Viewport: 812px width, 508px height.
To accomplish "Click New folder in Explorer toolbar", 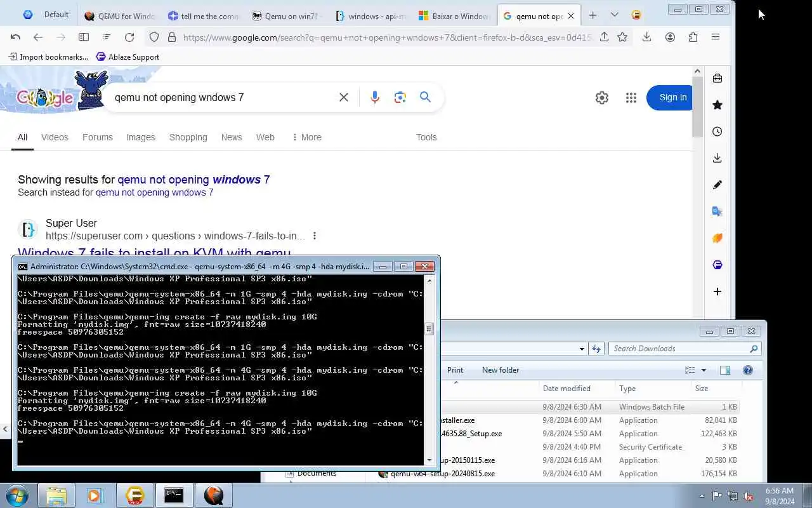I will (501, 370).
